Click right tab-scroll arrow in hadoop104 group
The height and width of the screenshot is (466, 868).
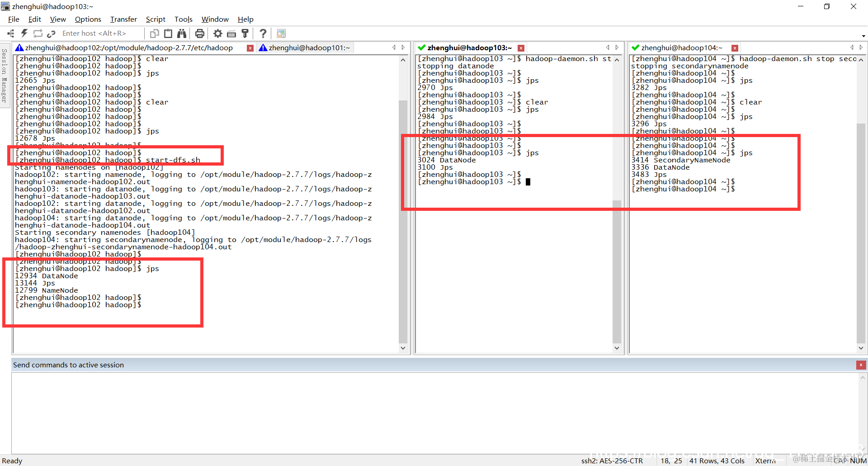[x=861, y=48]
